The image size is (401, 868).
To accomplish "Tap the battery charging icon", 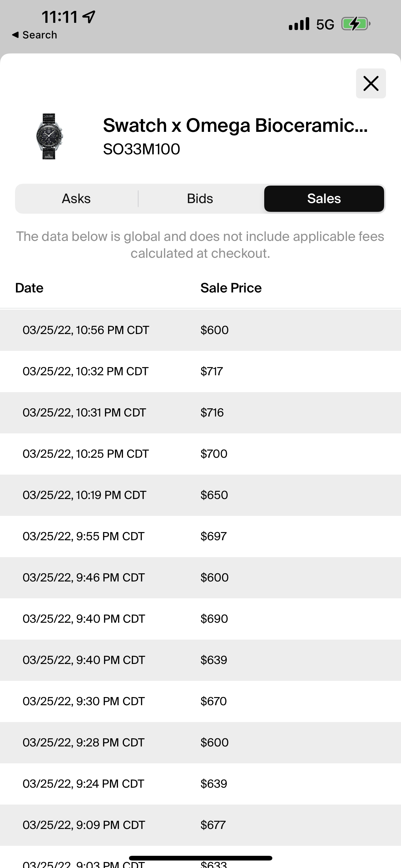I will 355,24.
